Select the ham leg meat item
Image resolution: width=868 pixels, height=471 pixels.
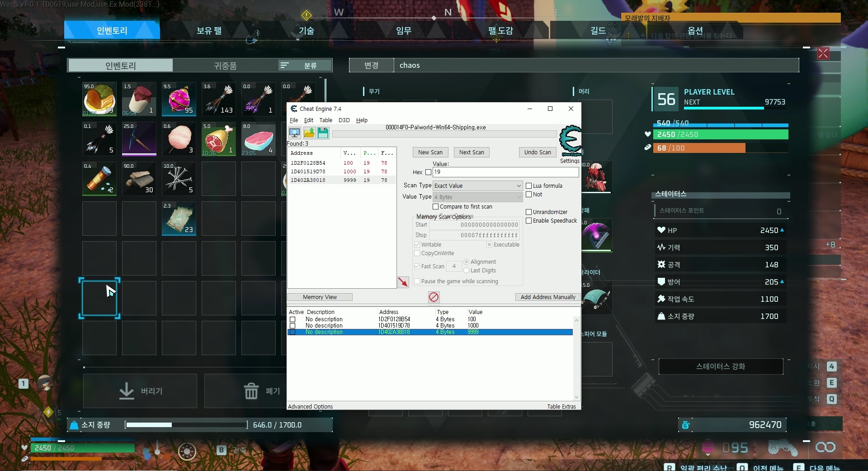[219, 139]
